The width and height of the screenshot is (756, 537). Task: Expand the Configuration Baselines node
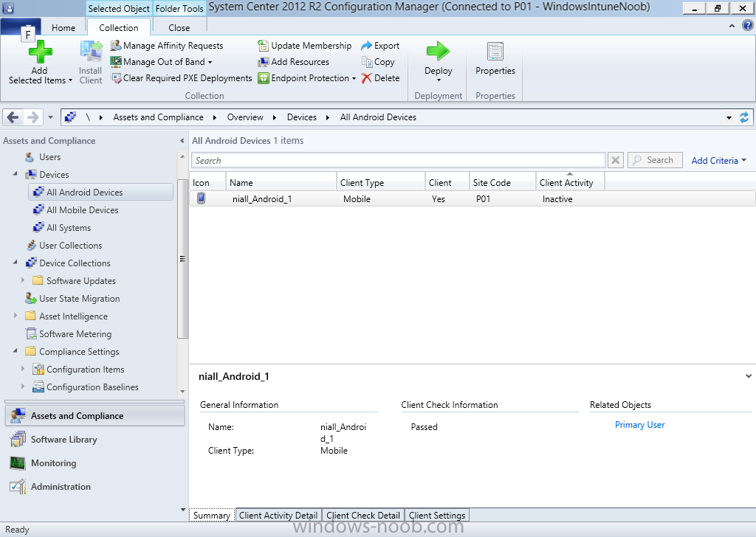[x=23, y=387]
